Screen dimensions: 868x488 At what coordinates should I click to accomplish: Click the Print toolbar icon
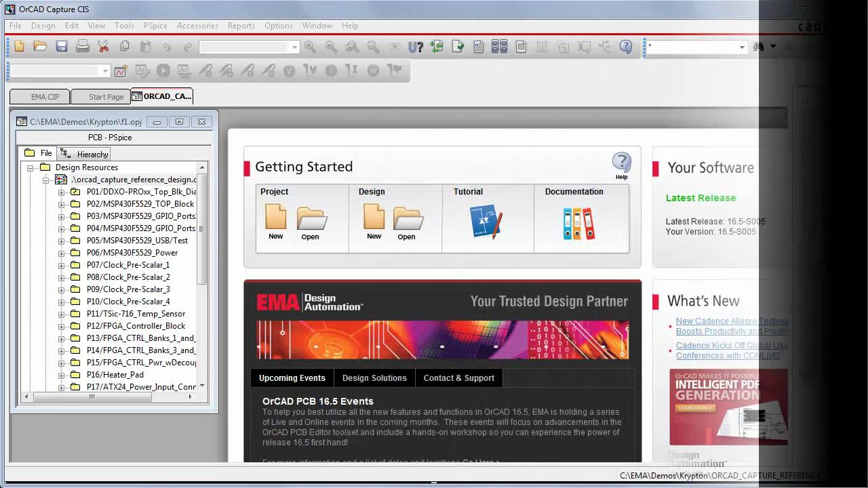[x=83, y=46]
